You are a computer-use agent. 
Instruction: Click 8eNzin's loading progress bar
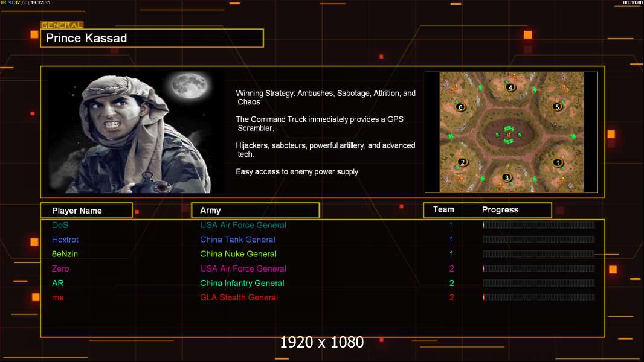tap(539, 254)
